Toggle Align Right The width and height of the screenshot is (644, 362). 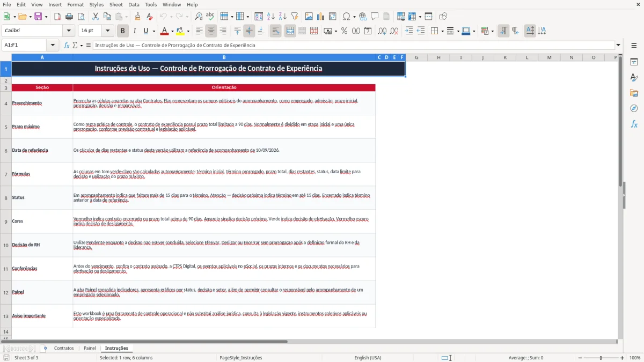pyautogui.click(x=223, y=31)
